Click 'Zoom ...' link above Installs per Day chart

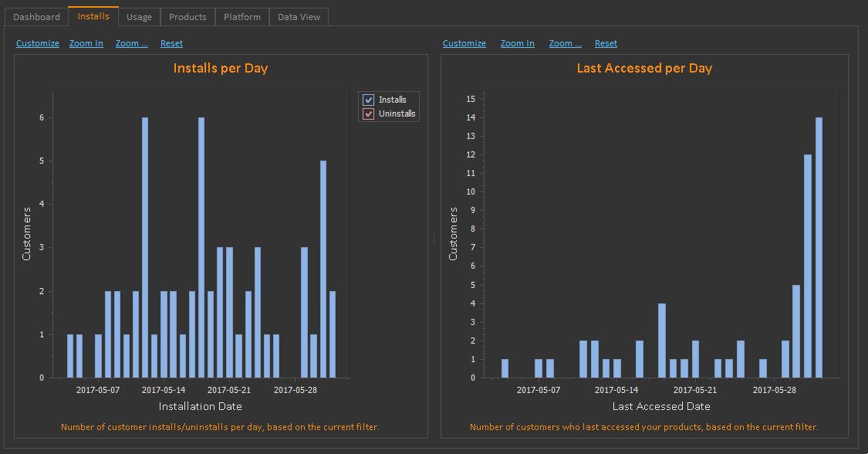(x=132, y=43)
